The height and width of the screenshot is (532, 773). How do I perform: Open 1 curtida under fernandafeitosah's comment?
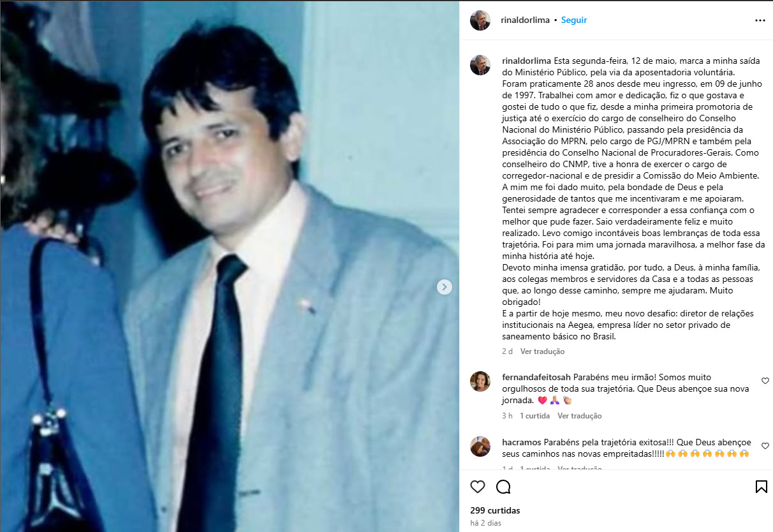(x=534, y=416)
